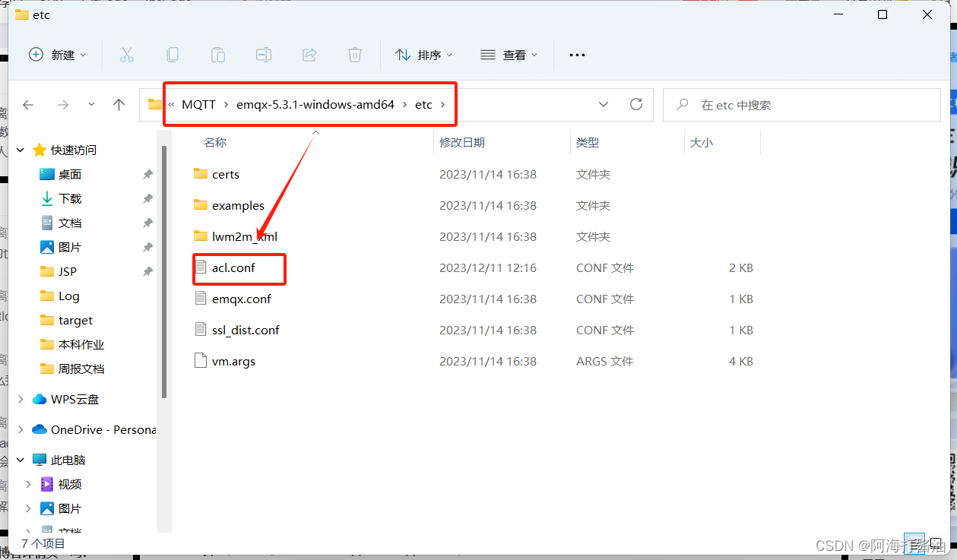Collapse the 此电脑 tree section

20,459
